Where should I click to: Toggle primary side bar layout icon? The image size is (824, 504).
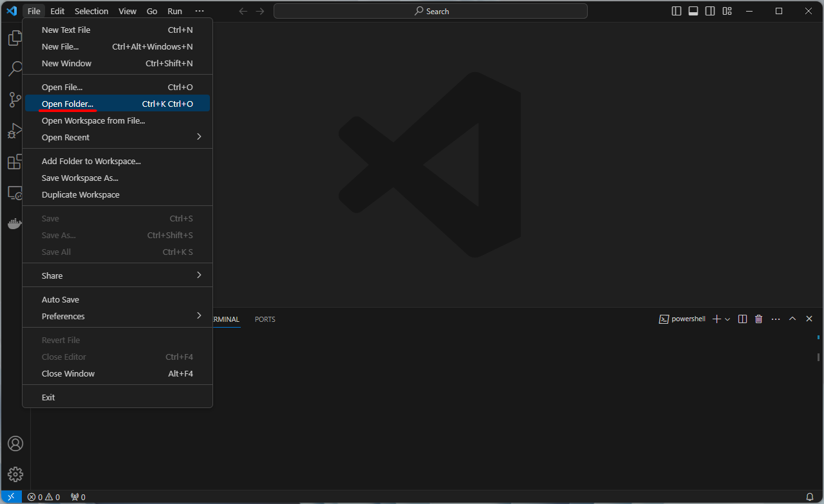677,11
